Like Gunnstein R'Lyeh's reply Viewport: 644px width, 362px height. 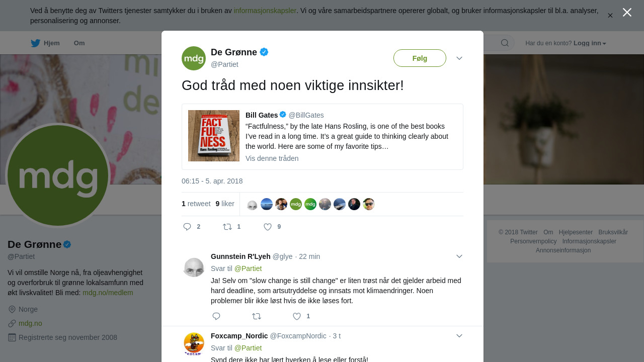coord(297,316)
